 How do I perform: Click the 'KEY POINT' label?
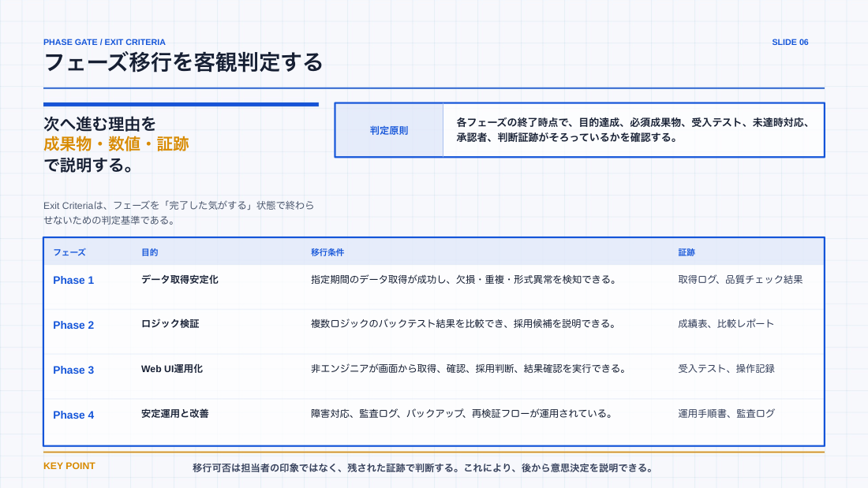pyautogui.click(x=69, y=466)
